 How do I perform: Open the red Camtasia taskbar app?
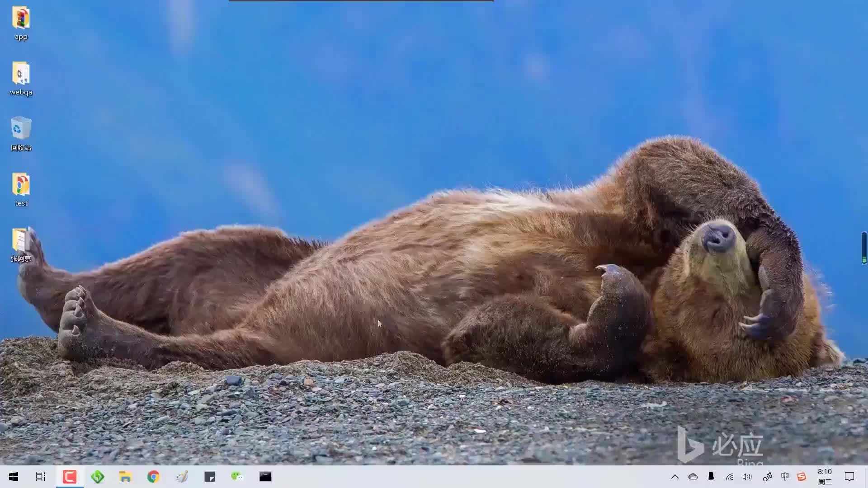(70, 477)
